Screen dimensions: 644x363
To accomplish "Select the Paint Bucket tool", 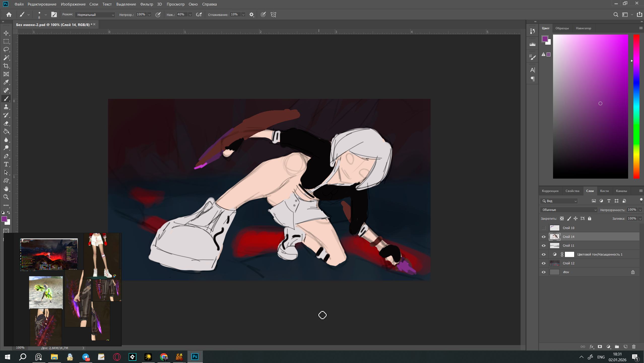I will [6, 131].
